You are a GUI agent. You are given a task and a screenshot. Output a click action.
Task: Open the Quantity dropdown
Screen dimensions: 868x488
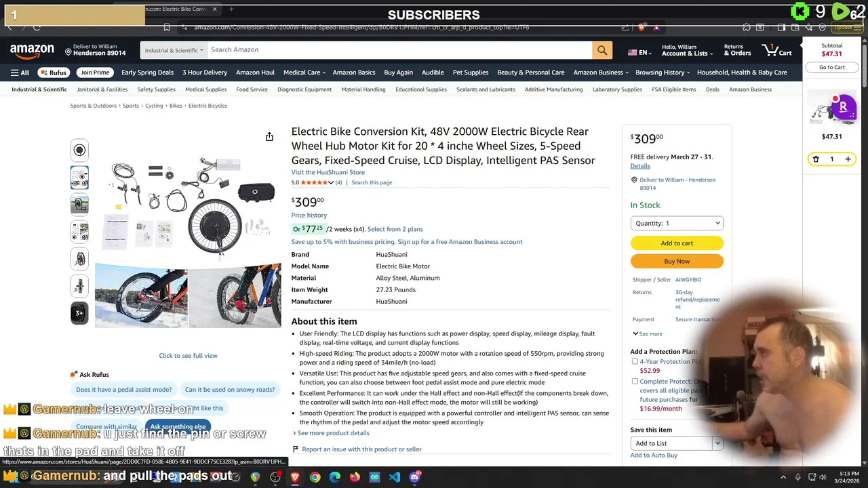click(x=677, y=223)
